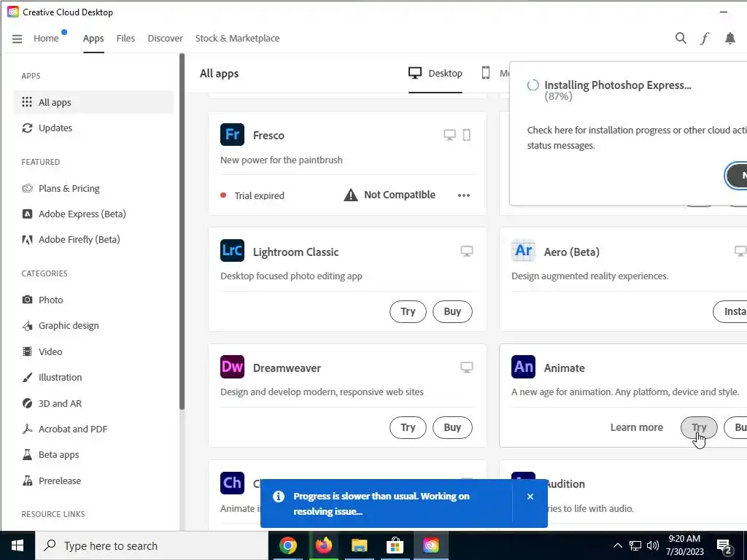Select the mobile platform tab icon
The width and height of the screenshot is (747, 560).
point(485,73)
